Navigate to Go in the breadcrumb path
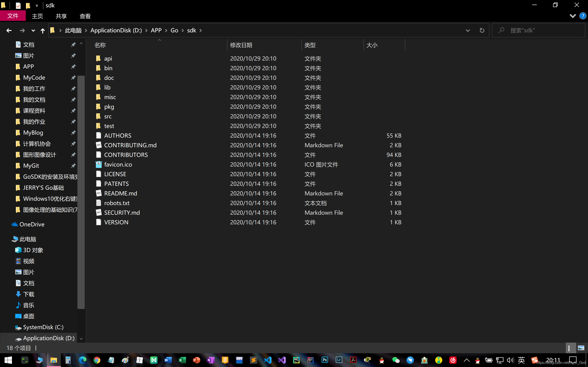 (x=174, y=30)
